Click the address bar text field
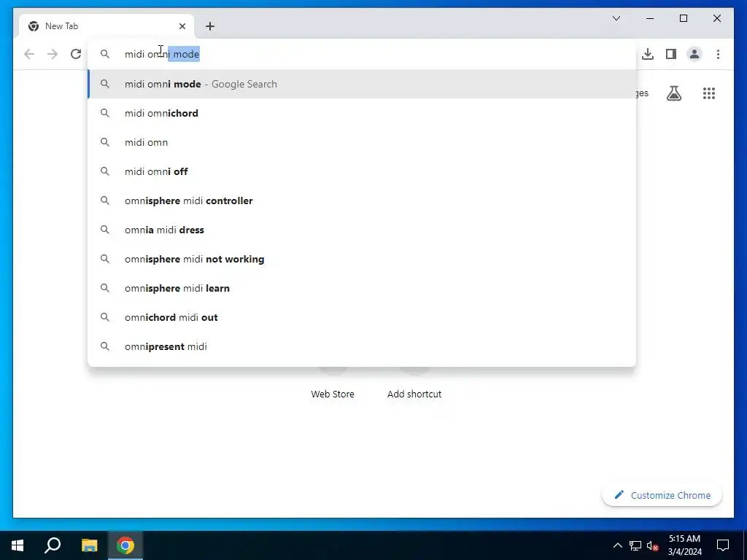 coord(362,54)
